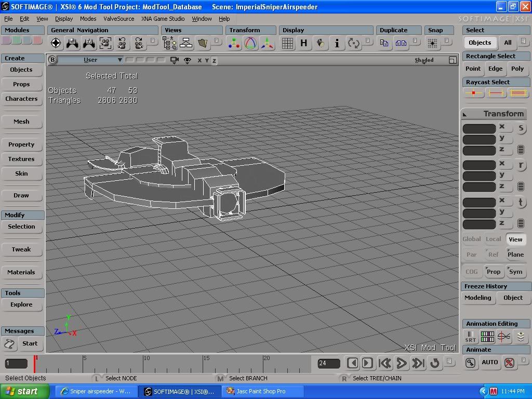Click the script icon next to Start
The image size is (532, 399).
[9, 344]
